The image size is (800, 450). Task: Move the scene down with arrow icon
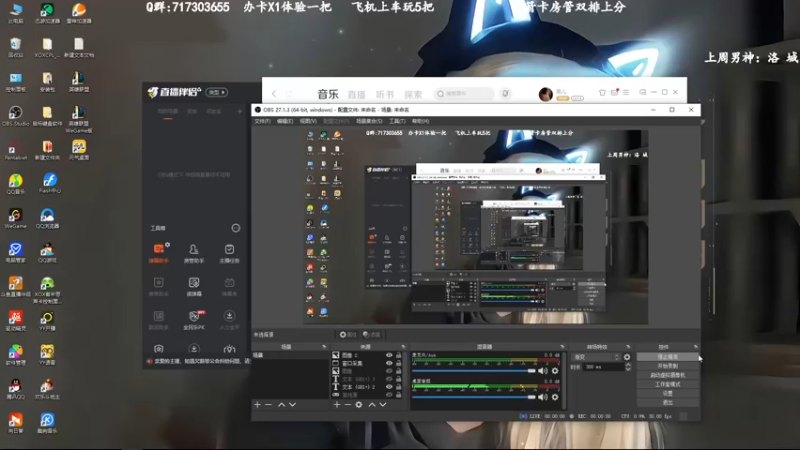pyautogui.click(x=292, y=405)
